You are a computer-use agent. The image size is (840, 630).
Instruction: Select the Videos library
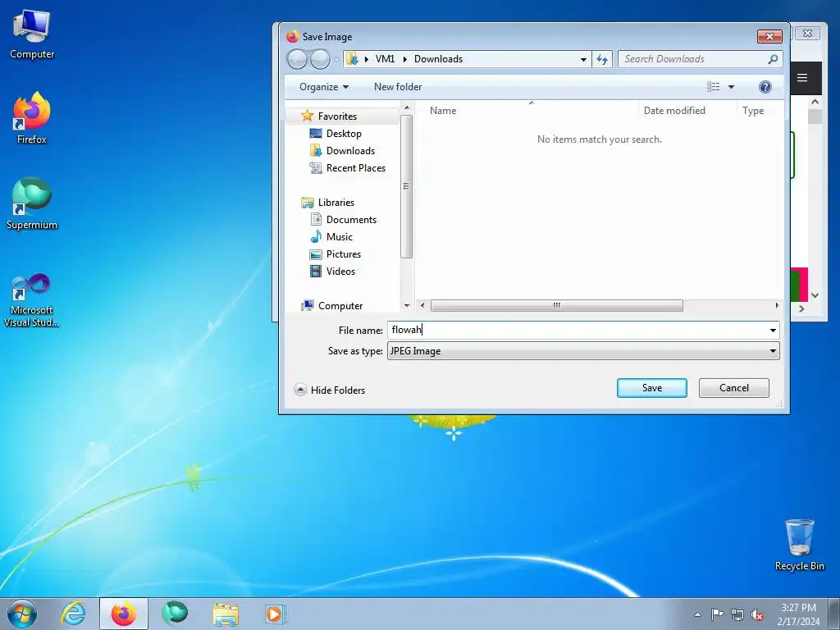tap(340, 271)
